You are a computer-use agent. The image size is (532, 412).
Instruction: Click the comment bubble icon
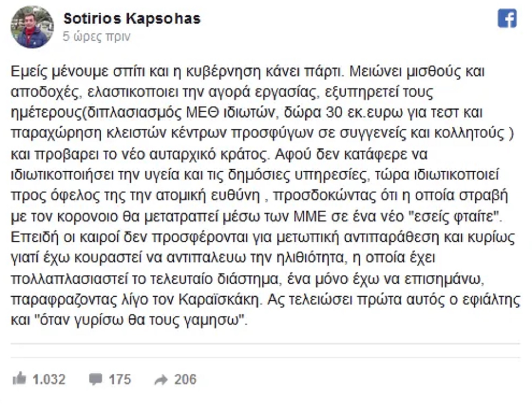pyautogui.click(x=95, y=379)
